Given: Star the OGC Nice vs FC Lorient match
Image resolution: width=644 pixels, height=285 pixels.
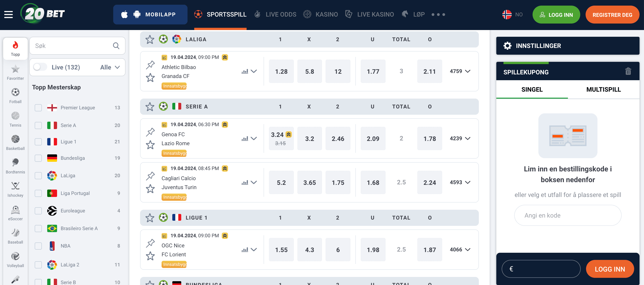Looking at the screenshot, I should pyautogui.click(x=150, y=256).
